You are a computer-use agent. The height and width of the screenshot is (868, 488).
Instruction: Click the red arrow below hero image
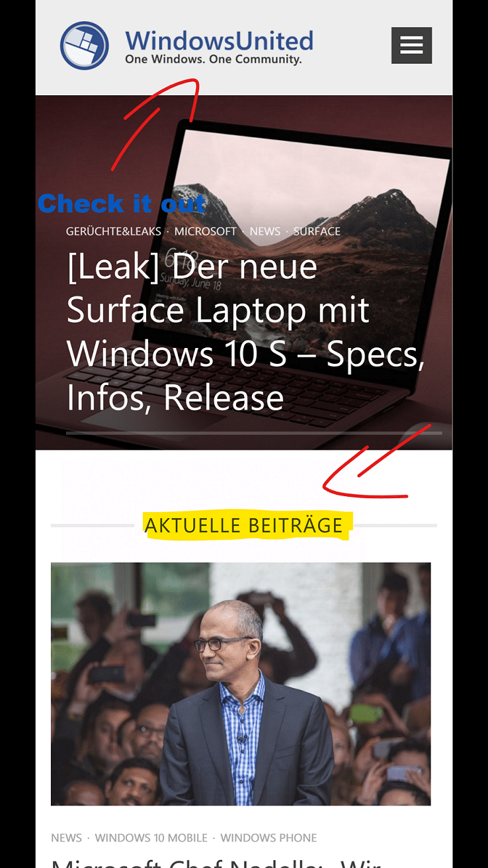point(377,461)
